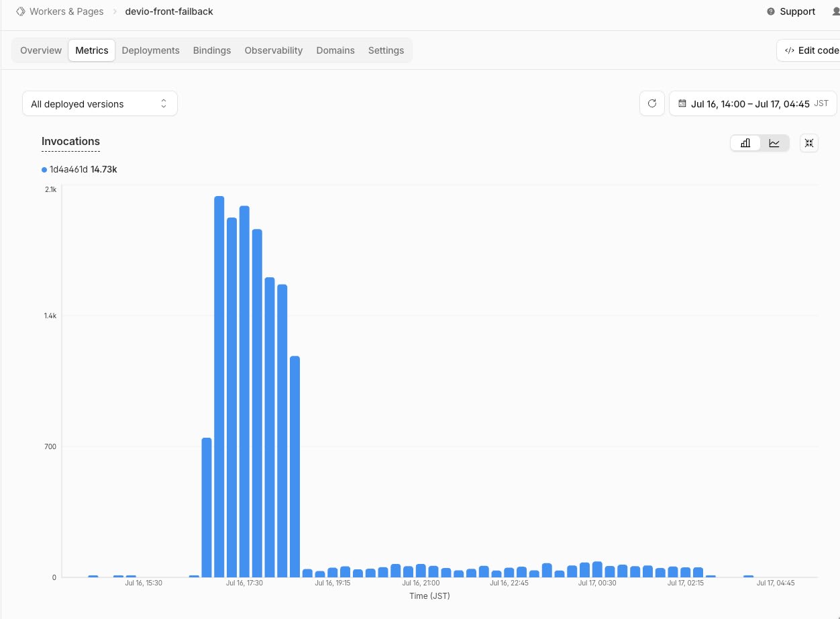Viewport: 840px width, 619px height.
Task: Switch to line chart view
Action: [x=774, y=143]
